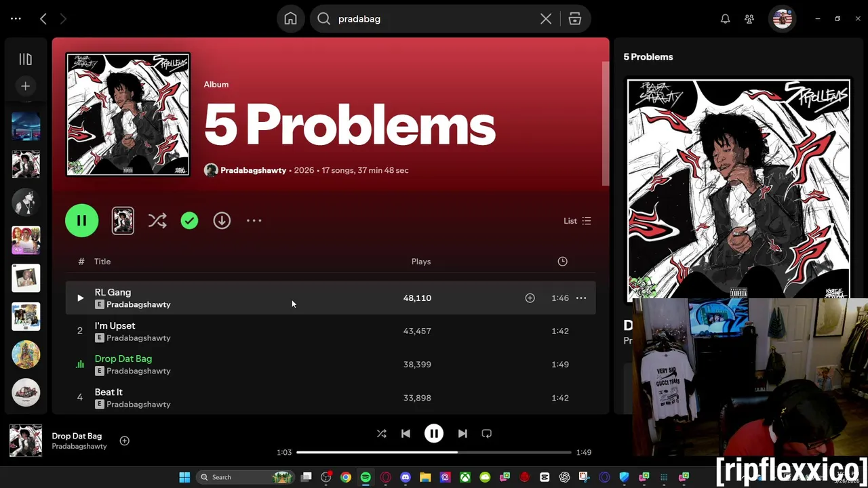
Task: Expand Your Library sidebar
Action: (x=25, y=60)
